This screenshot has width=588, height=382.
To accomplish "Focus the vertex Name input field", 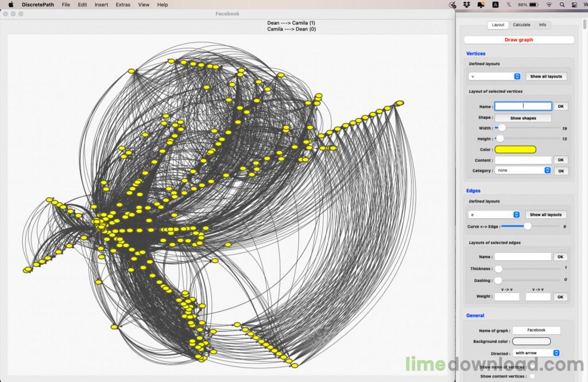I will 523,106.
